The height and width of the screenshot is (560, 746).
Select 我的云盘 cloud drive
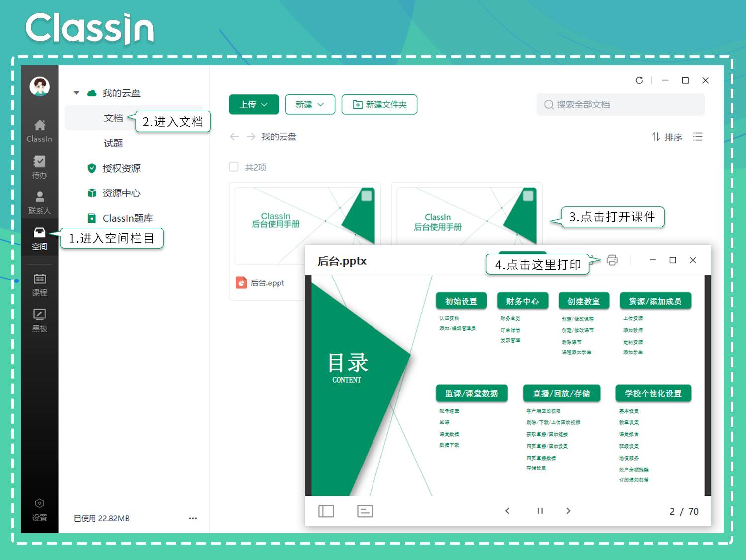click(x=121, y=93)
